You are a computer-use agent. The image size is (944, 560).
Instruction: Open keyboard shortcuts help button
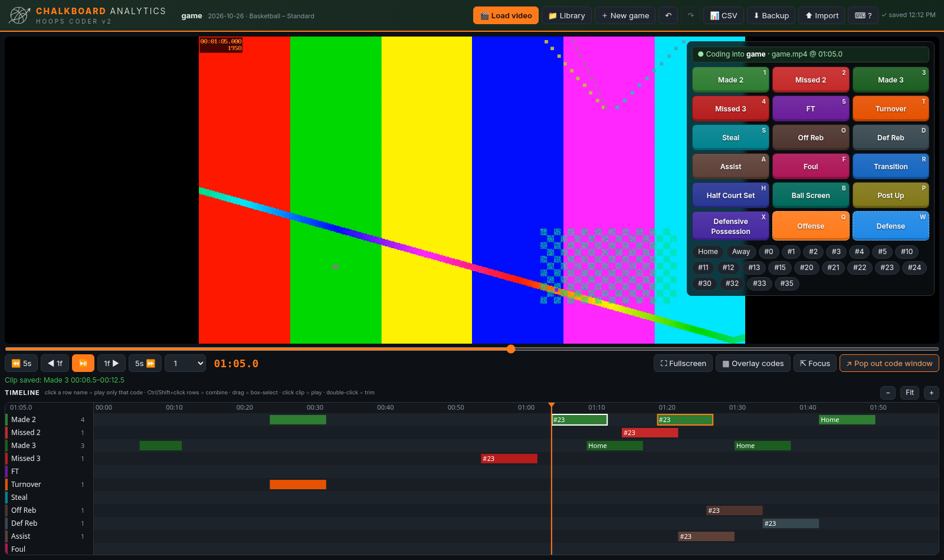coord(863,15)
